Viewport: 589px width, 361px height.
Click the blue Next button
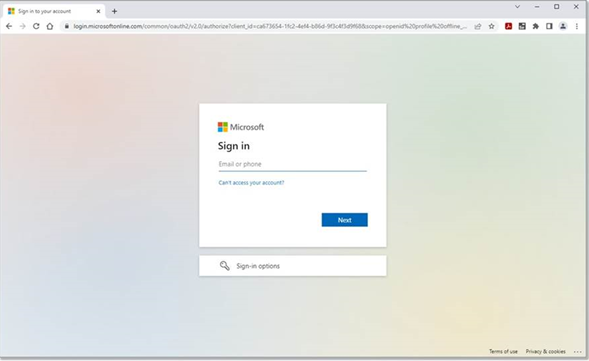point(344,220)
